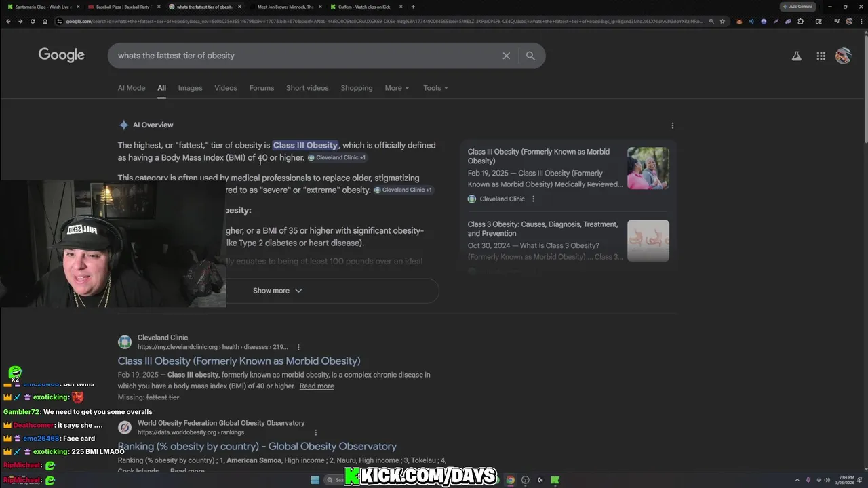This screenshot has height=488, width=868.
Task: Switch to Shopping results
Action: [x=357, y=88]
